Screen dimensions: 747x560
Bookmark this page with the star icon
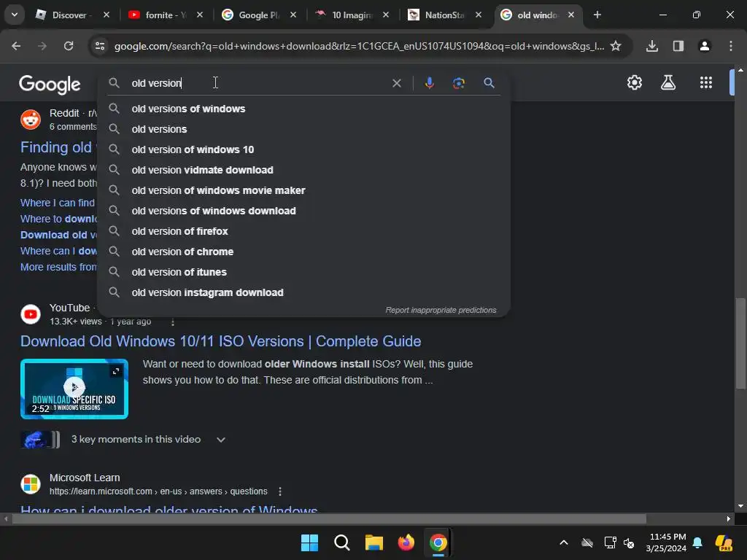[x=616, y=46]
